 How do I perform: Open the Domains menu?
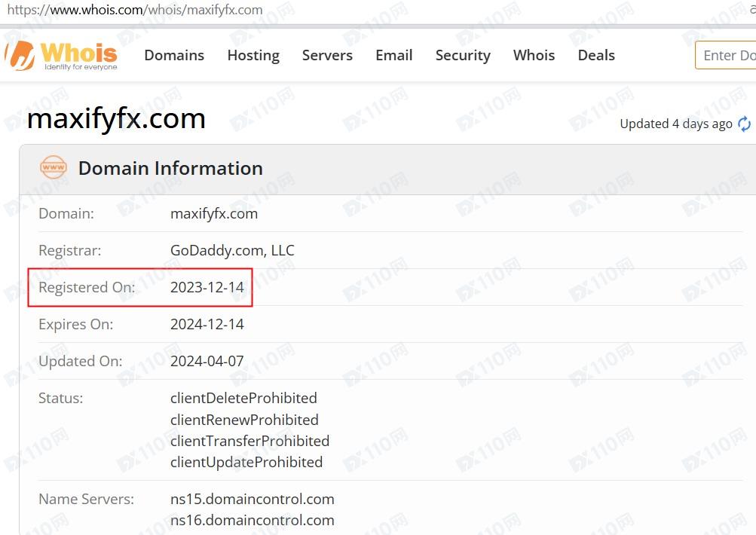click(x=174, y=56)
